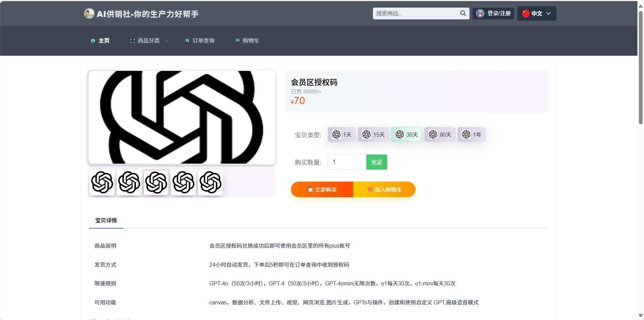Select the highlighted third product thumbnail

click(x=156, y=182)
